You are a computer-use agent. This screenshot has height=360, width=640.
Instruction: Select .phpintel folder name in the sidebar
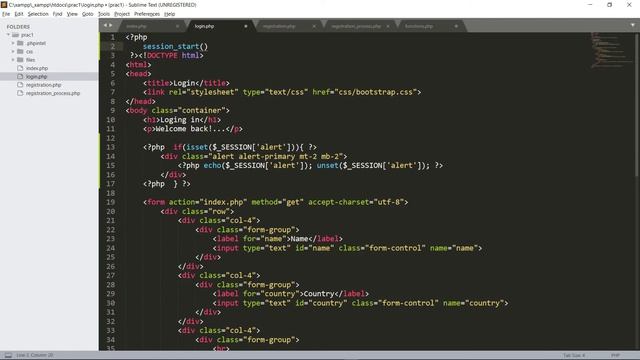click(36, 43)
